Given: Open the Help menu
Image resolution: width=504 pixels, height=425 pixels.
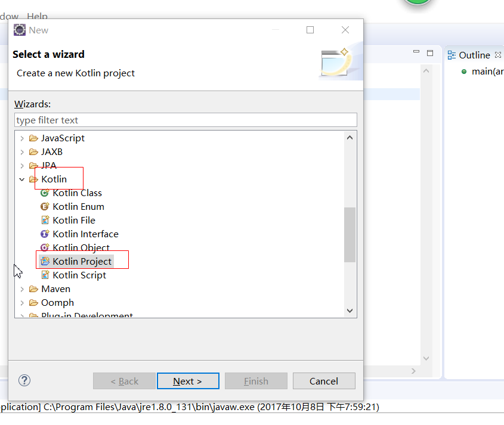Looking at the screenshot, I should pyautogui.click(x=38, y=16).
